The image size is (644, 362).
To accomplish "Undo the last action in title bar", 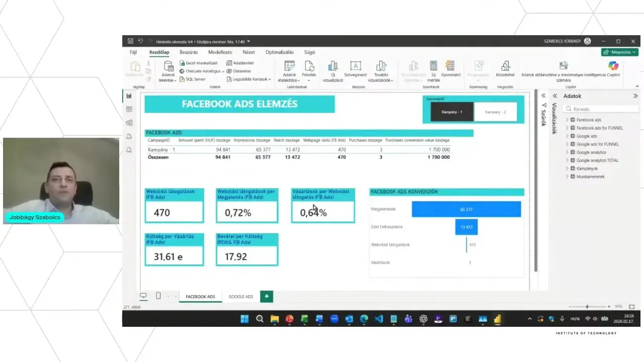I will point(140,41).
